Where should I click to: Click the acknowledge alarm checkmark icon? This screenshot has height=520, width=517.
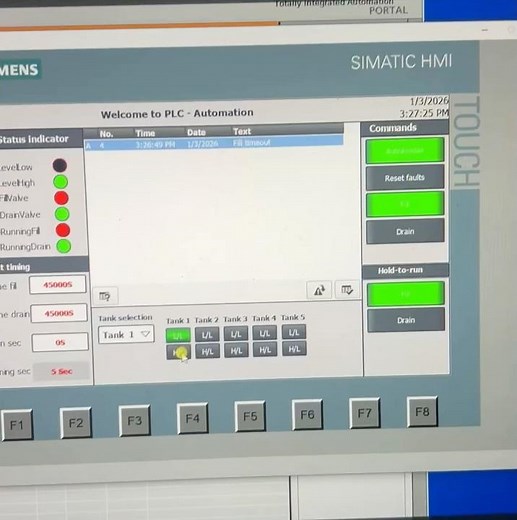click(347, 289)
